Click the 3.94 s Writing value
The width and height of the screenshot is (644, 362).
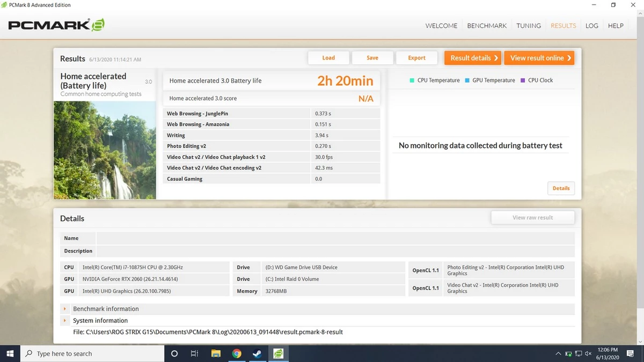click(322, 135)
